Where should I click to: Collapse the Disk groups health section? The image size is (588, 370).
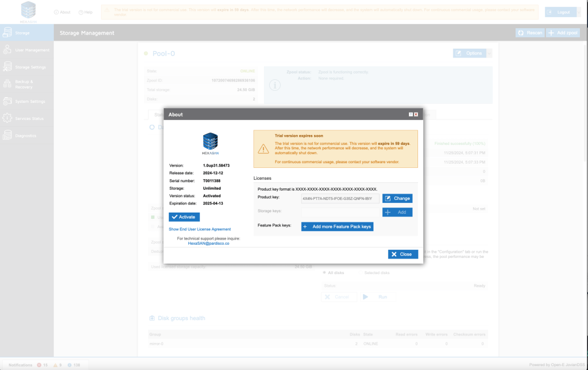click(x=152, y=318)
